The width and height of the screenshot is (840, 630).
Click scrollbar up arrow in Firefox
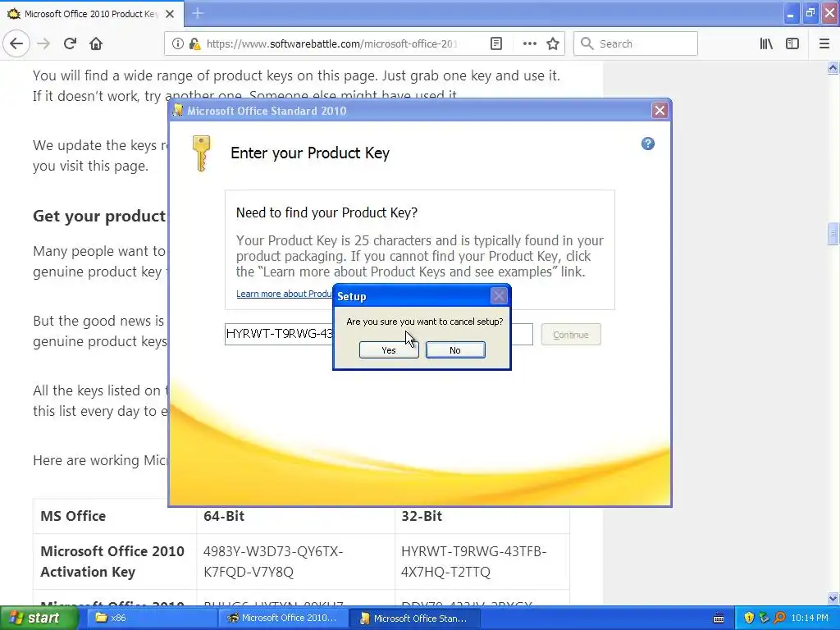tap(833, 67)
